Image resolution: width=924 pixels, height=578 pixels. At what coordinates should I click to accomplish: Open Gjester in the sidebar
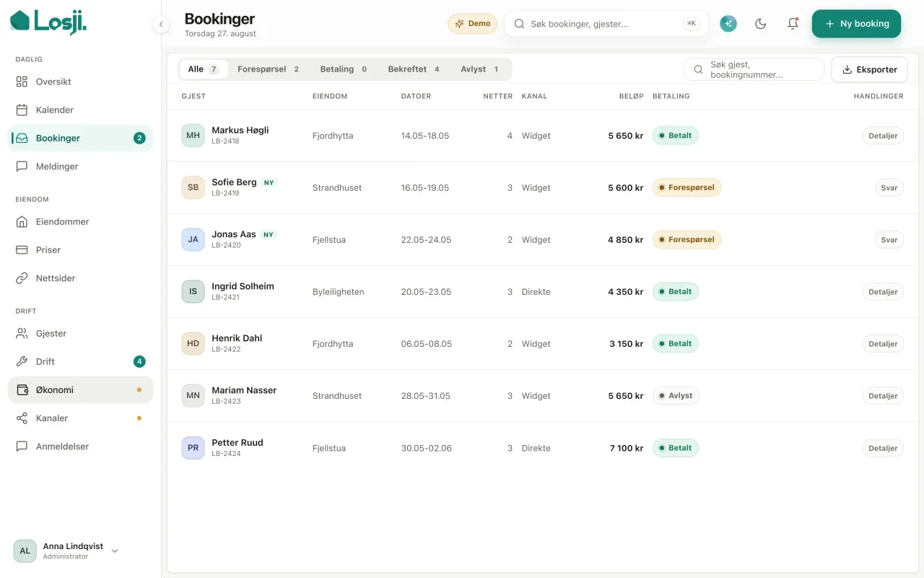tap(80, 334)
